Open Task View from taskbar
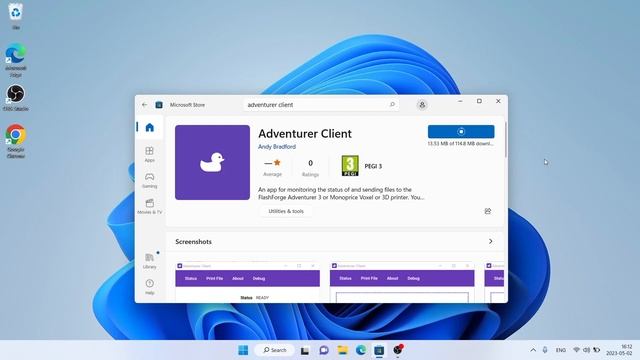This screenshot has height=360, width=640. tap(305, 350)
